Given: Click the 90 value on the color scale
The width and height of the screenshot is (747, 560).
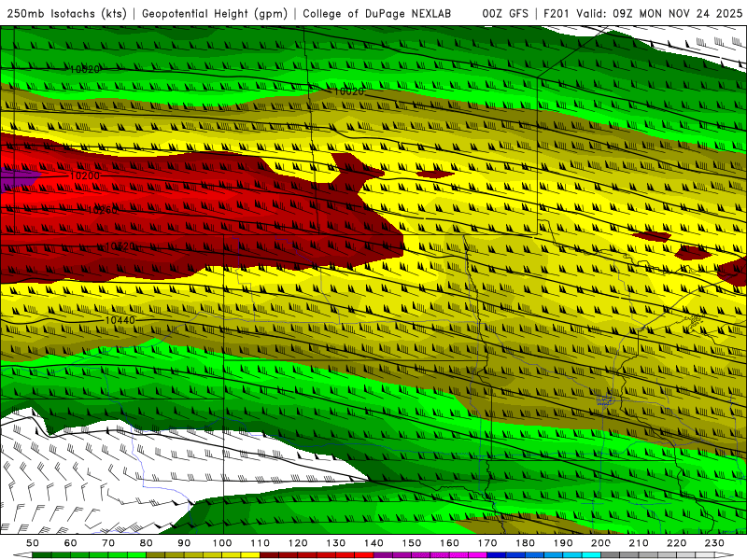Looking at the screenshot, I should pyautogui.click(x=184, y=543).
